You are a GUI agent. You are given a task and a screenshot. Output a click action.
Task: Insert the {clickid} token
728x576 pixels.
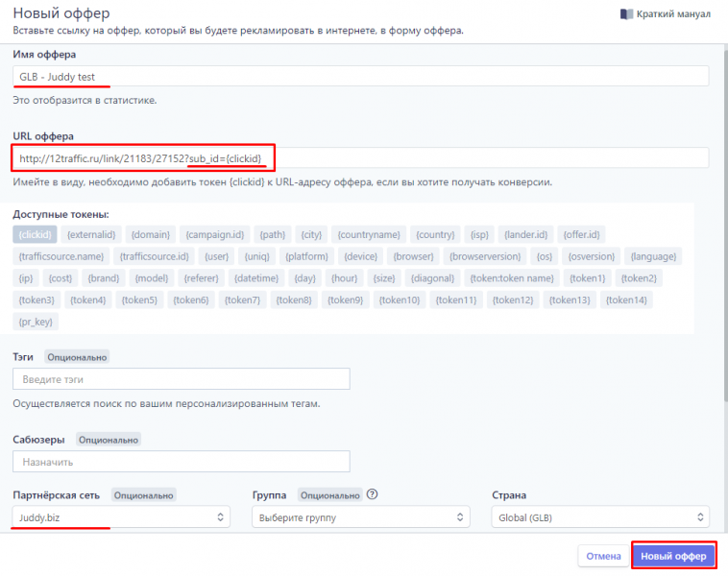(x=35, y=234)
